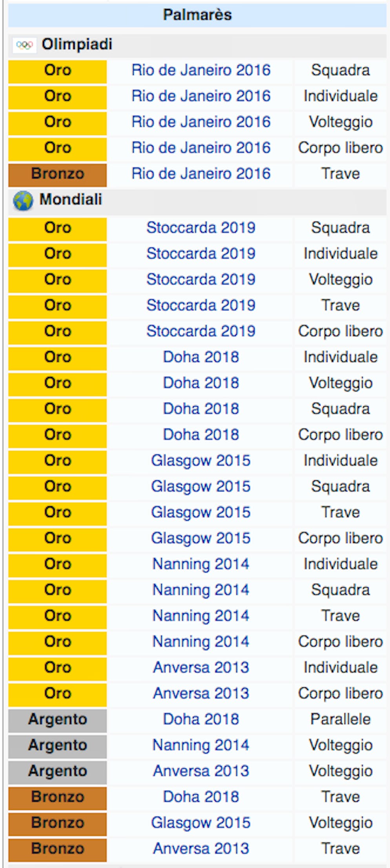
Task: Open Doha 2018 link in Parallele row
Action: pyautogui.click(x=201, y=719)
